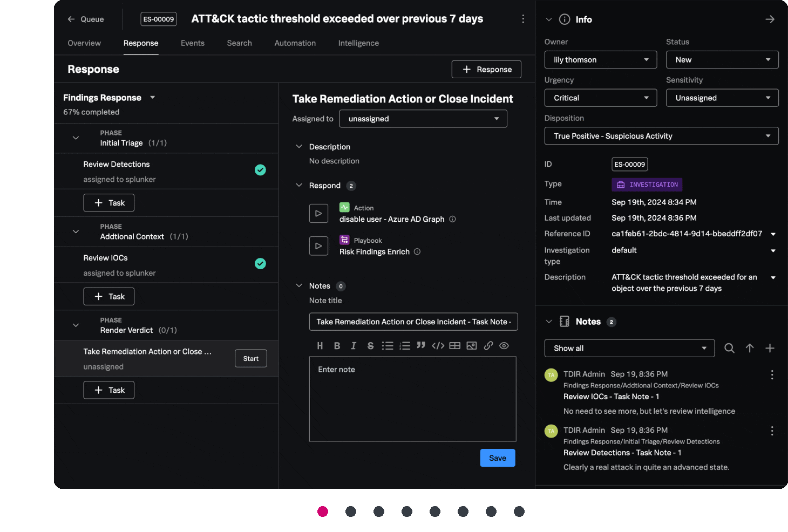The width and height of the screenshot is (788, 532).
Task: Open the investigation kebab menu
Action: 522,19
